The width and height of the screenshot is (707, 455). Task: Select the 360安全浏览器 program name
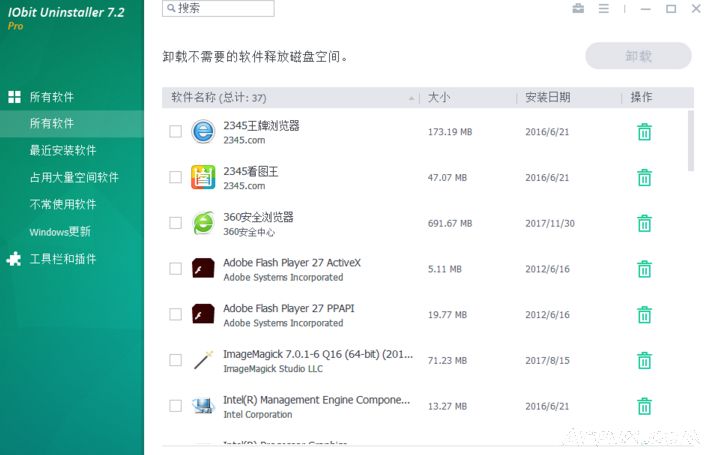[258, 217]
